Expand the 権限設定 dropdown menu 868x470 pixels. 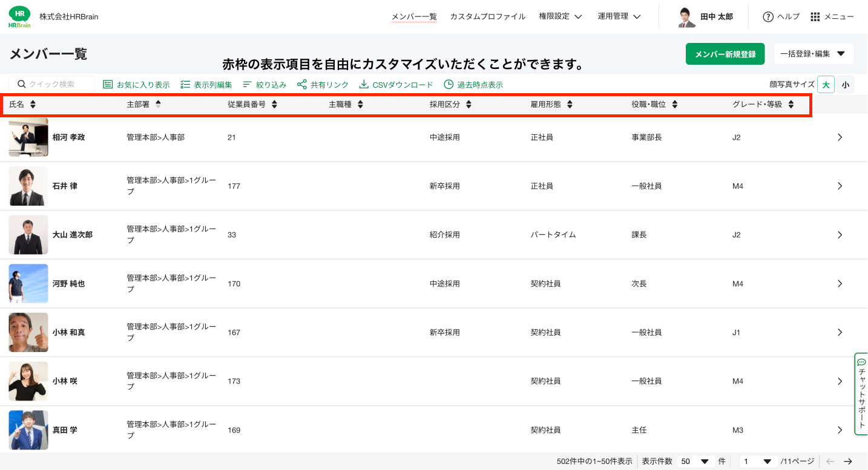561,17
